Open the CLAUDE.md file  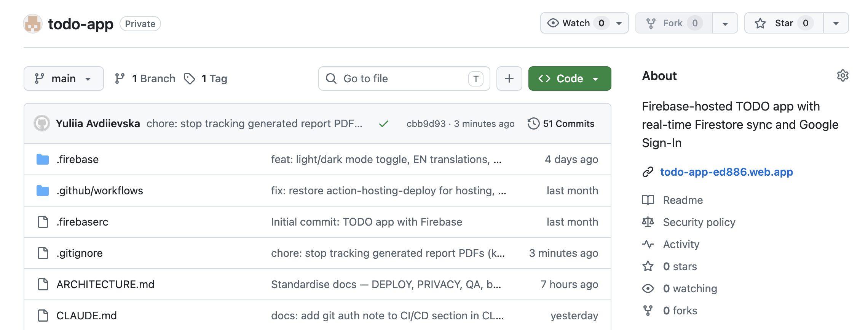87,316
